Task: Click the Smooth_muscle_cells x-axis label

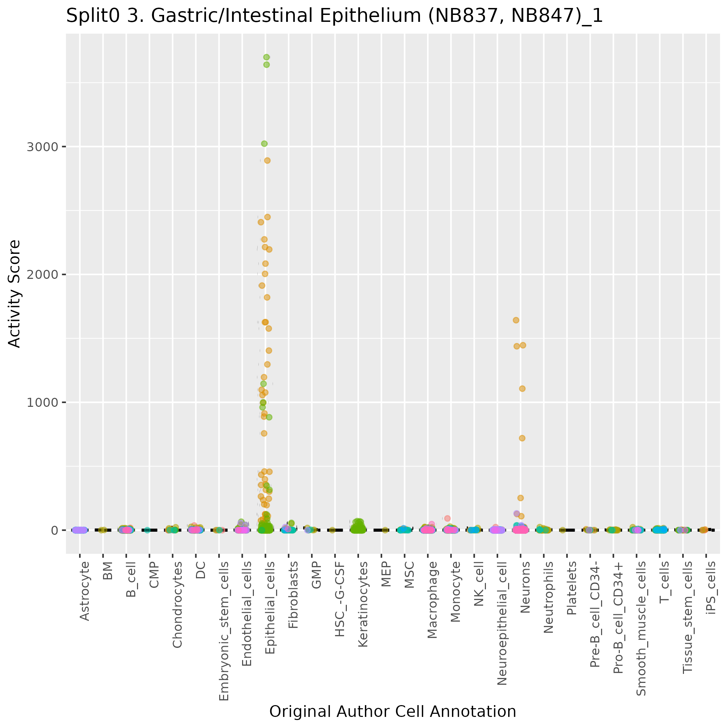Action: pos(641,628)
